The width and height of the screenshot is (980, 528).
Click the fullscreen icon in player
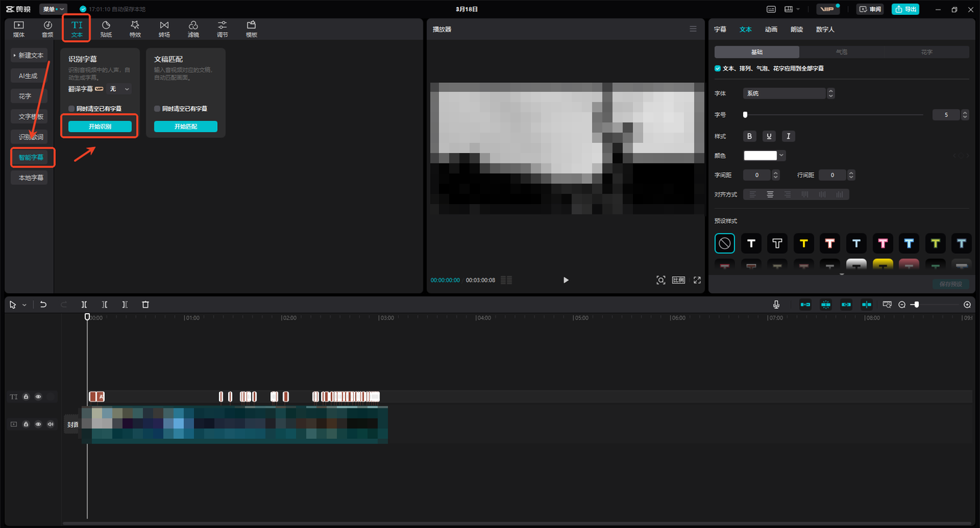(697, 280)
